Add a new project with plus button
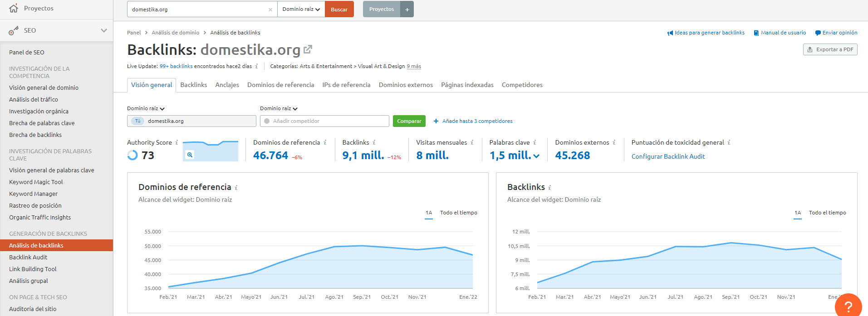 [x=407, y=9]
